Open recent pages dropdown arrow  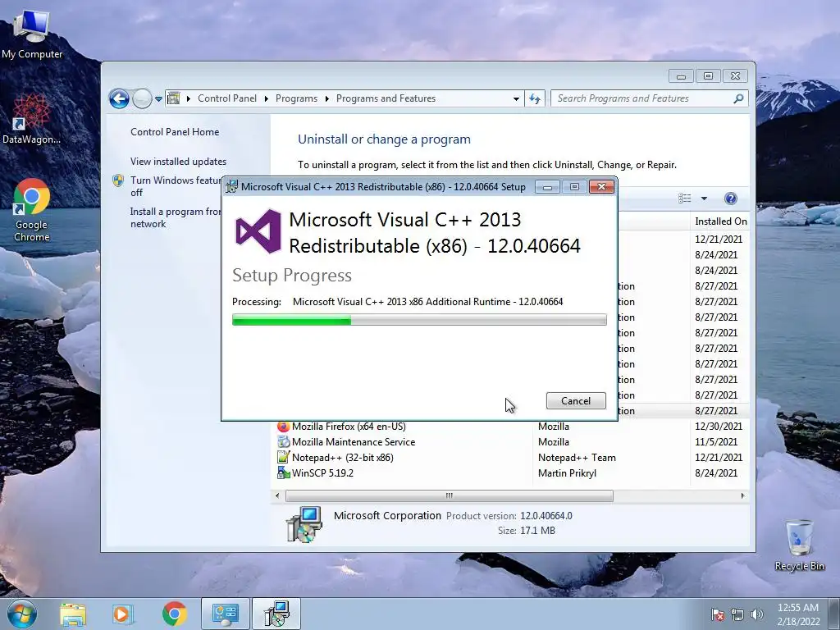[158, 99]
